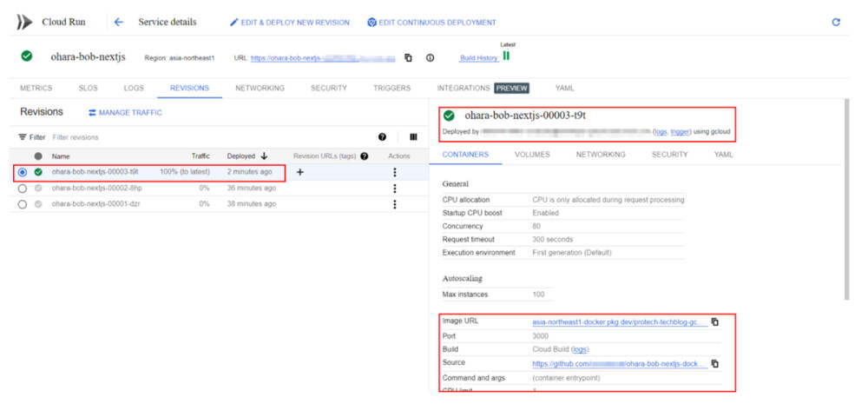Open the revision Networking tab
Viewport: 868px width, 404px height.
coord(601,155)
